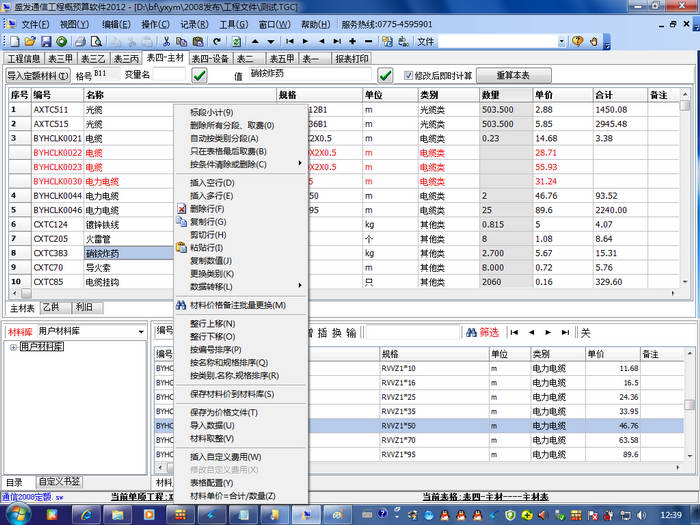Go to first record in material library

coord(514,333)
